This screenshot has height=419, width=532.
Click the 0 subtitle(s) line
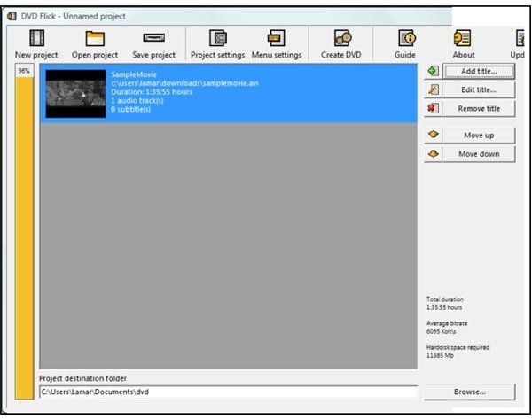[131, 110]
